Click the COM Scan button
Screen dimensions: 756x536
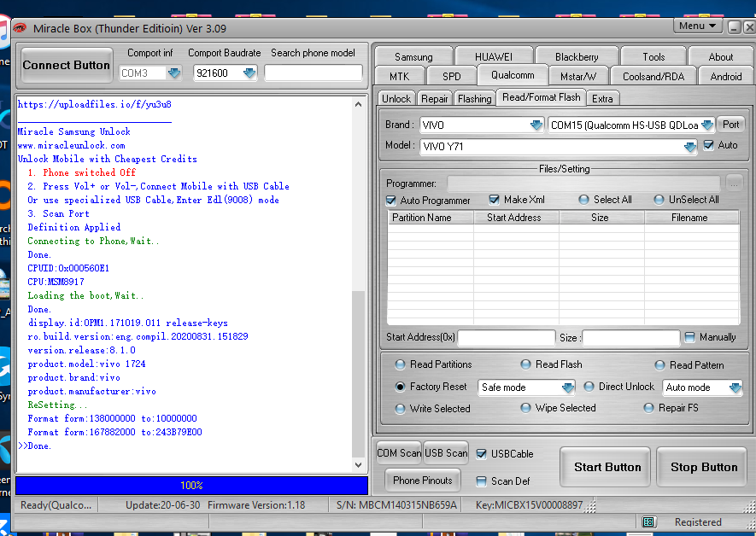click(x=399, y=453)
